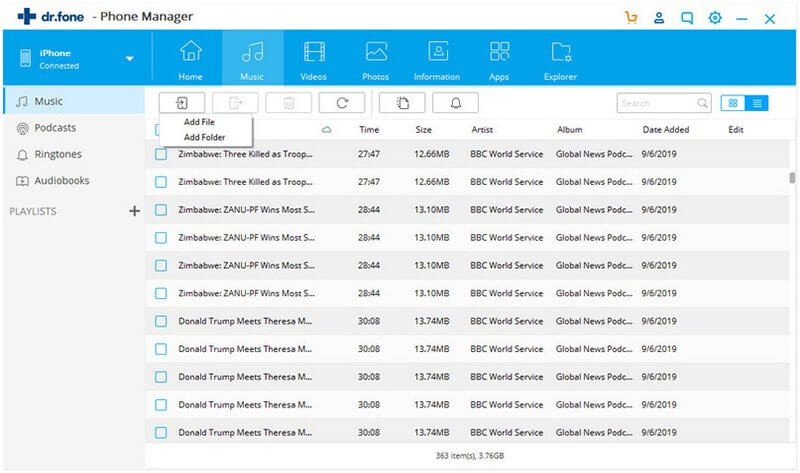Click the vertical scrollbar thumb
Viewport: 800px width, 473px height.
tap(792, 178)
